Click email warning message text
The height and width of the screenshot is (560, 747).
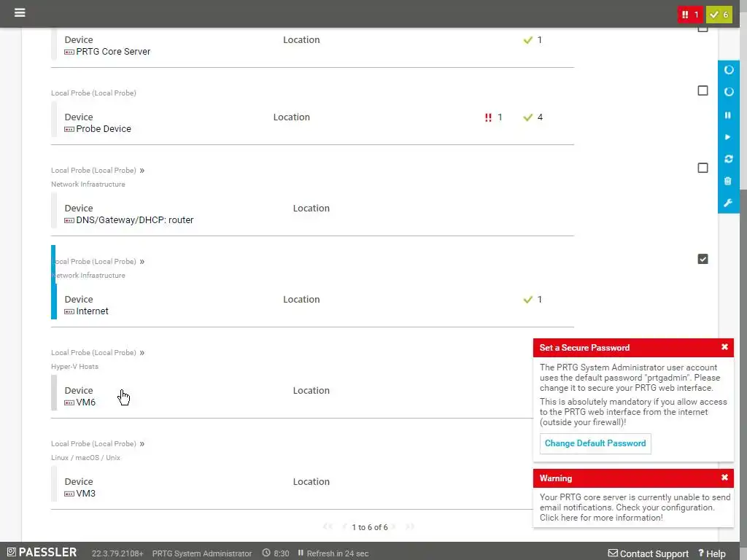click(635, 507)
